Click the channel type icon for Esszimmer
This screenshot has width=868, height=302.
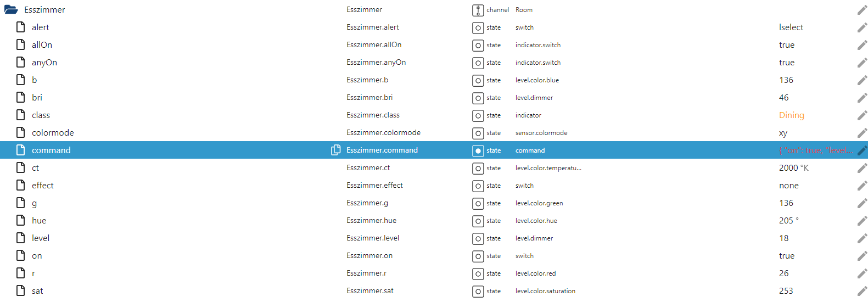coord(478,10)
